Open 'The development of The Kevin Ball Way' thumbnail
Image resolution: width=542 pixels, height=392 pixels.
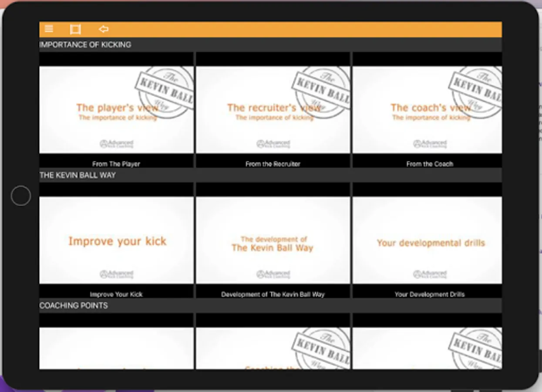tap(273, 240)
